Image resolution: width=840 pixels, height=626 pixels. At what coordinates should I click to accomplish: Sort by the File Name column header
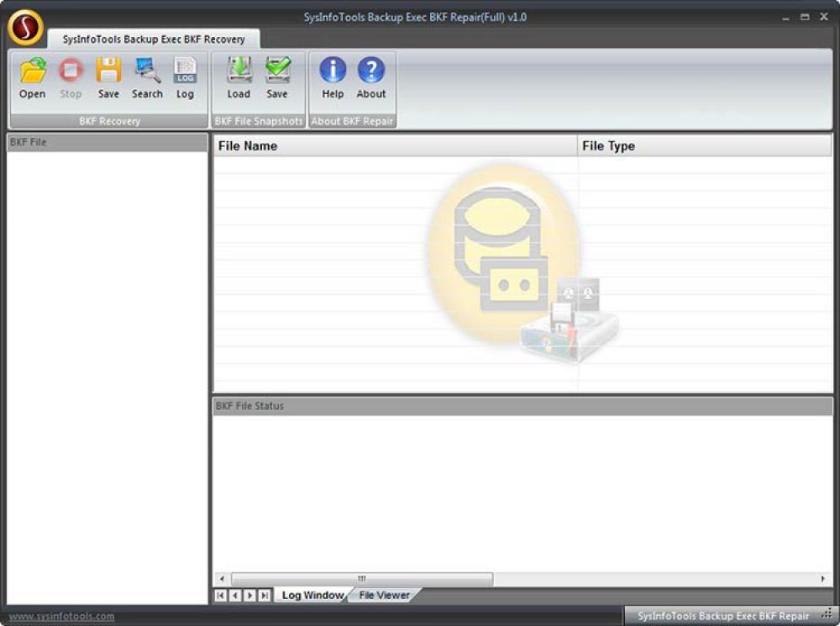click(395, 145)
